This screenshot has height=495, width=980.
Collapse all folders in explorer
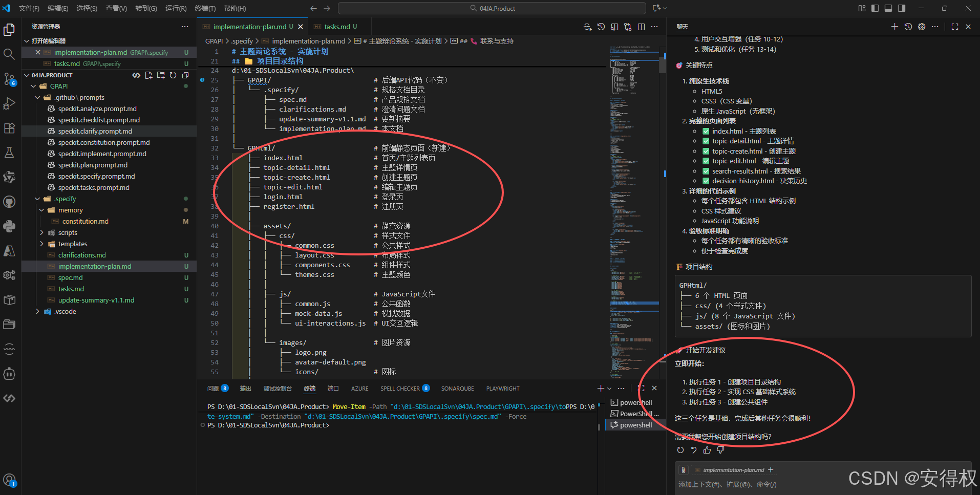pos(185,75)
